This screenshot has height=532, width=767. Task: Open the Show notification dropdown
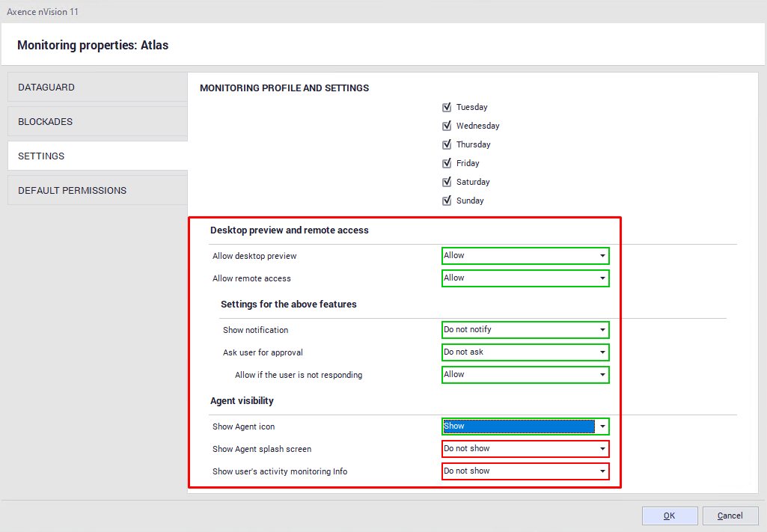pyautogui.click(x=525, y=330)
